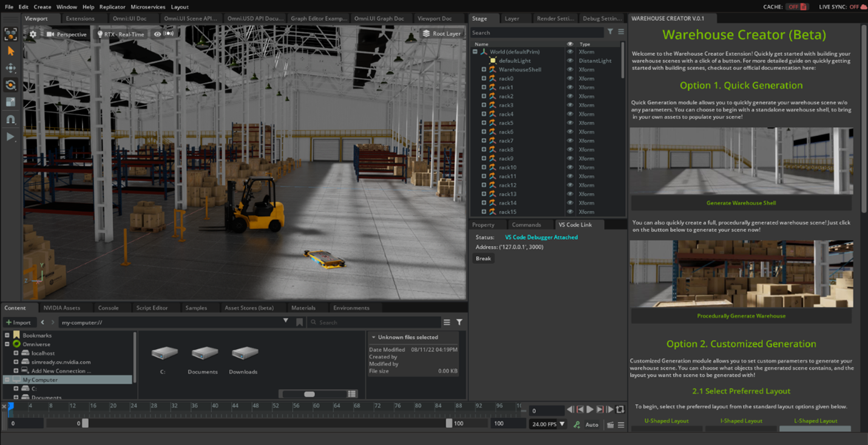The image size is (868, 445).
Task: Click into the Stage search field
Action: (x=537, y=33)
